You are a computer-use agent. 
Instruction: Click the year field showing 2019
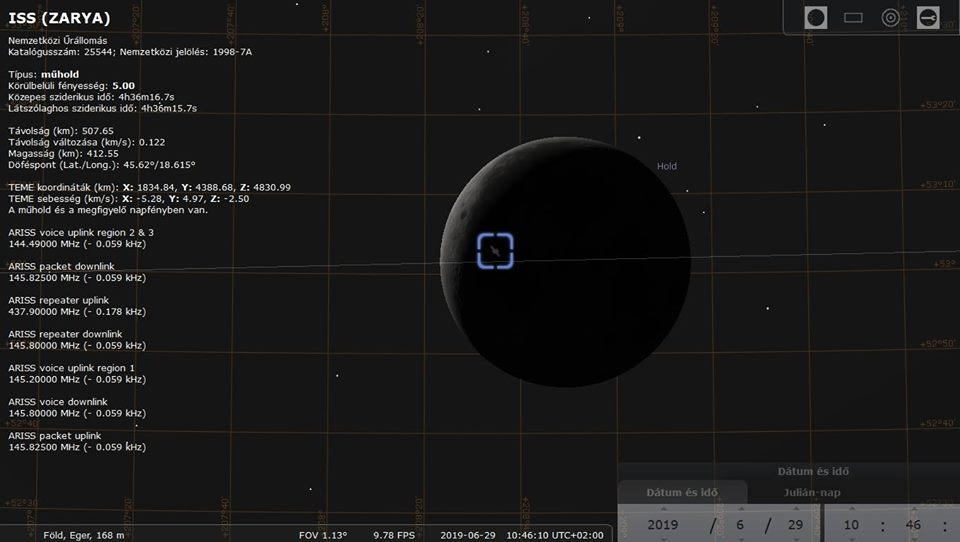click(x=662, y=525)
